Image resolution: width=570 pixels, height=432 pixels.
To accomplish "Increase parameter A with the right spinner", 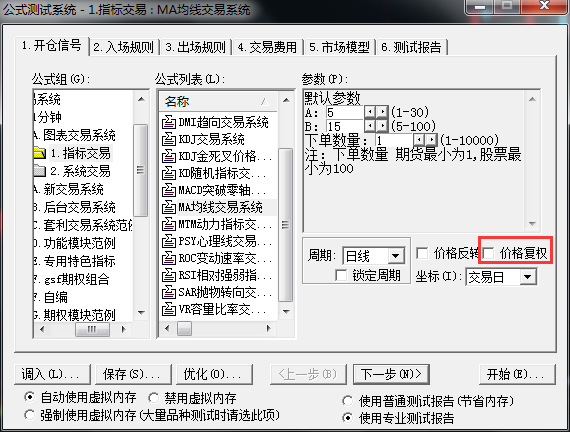I will tap(382, 112).
